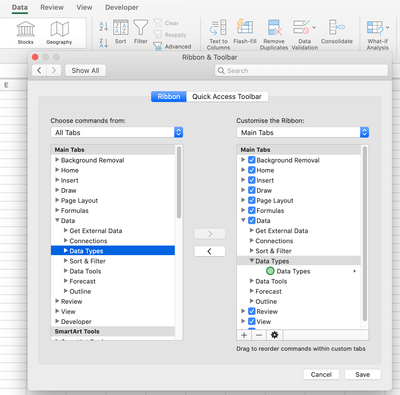This screenshot has height=395, width=400.
Task: Run Flash-fill from ribbon
Action: click(x=245, y=32)
